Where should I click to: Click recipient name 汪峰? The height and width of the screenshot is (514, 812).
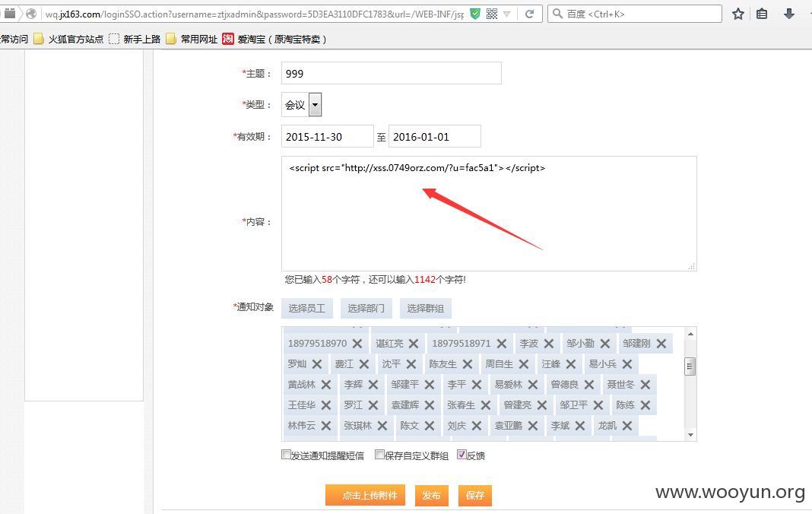[551, 364]
